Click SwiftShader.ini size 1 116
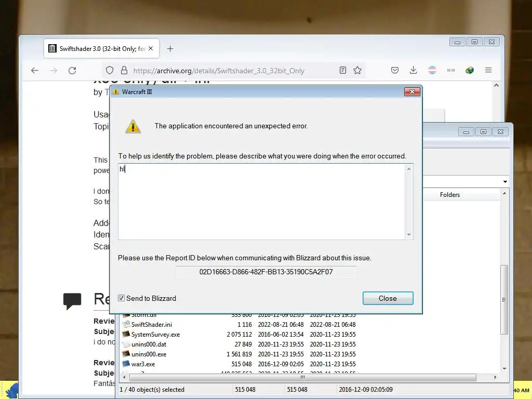The width and height of the screenshot is (532, 399). 244,325
